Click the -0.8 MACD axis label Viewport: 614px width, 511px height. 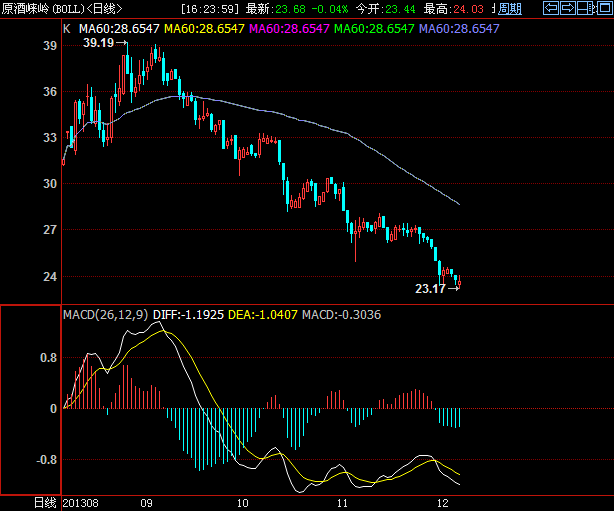click(47, 460)
